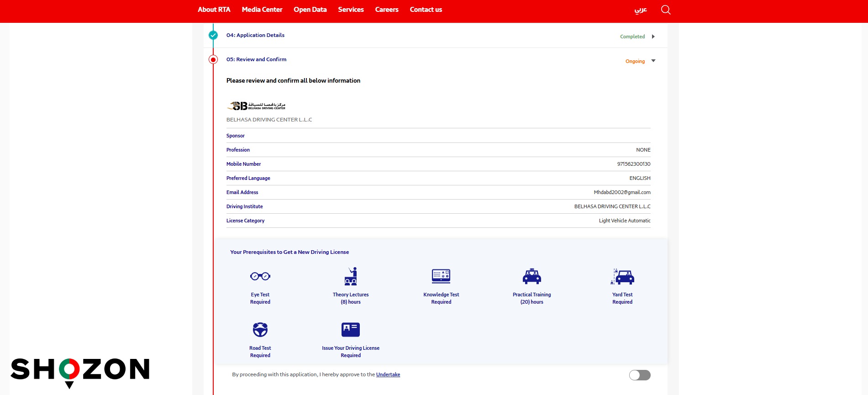Click the Road Test steering wheel icon

coord(260,329)
